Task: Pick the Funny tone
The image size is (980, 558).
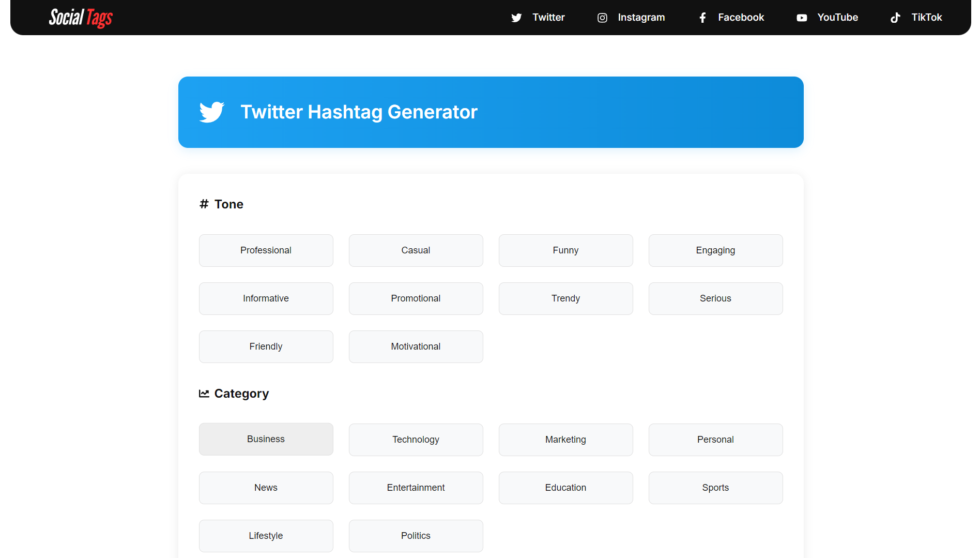Action: 566,251
